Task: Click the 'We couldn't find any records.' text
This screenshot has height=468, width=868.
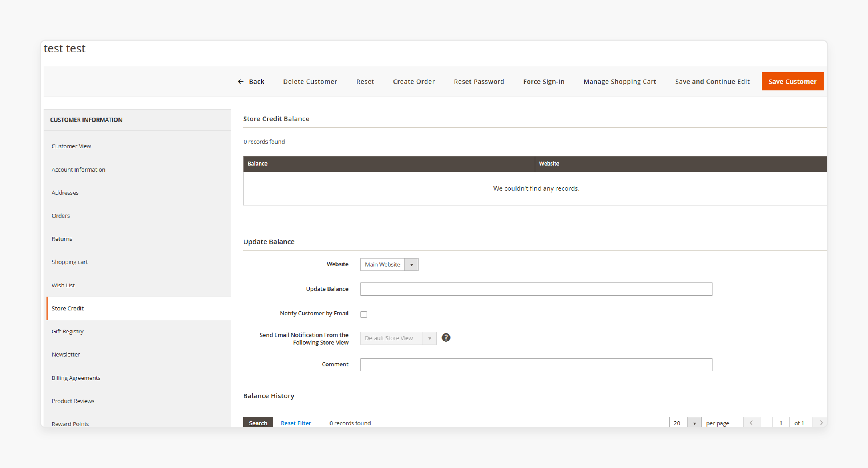Action: pyautogui.click(x=536, y=188)
